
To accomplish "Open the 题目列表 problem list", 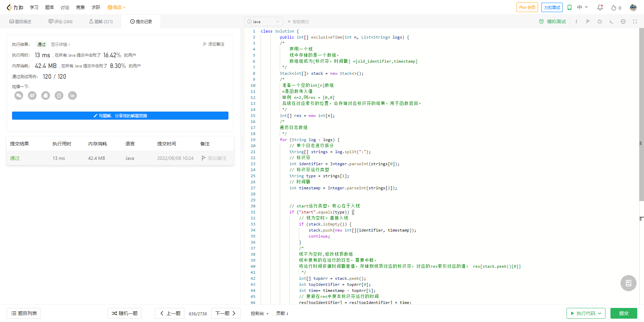I will (24, 313).
